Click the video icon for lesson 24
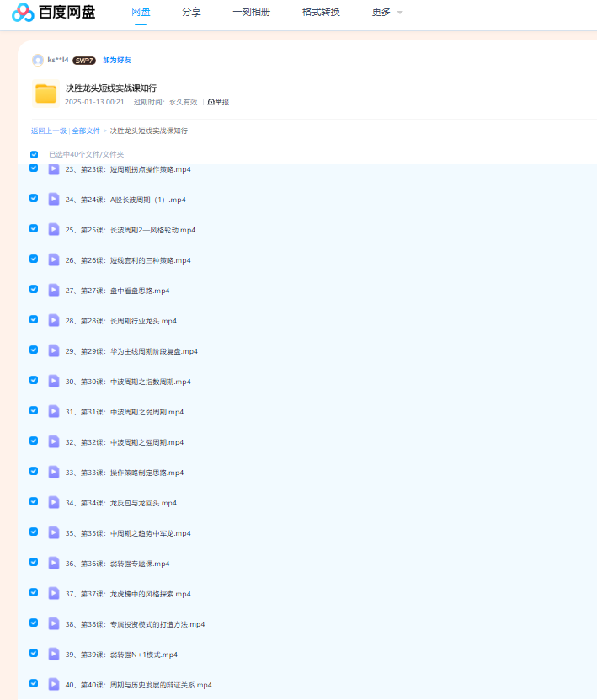This screenshot has height=700, width=597. (54, 199)
